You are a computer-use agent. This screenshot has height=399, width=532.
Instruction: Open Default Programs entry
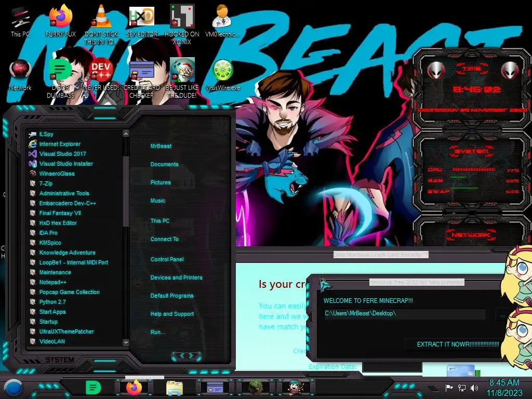click(171, 296)
